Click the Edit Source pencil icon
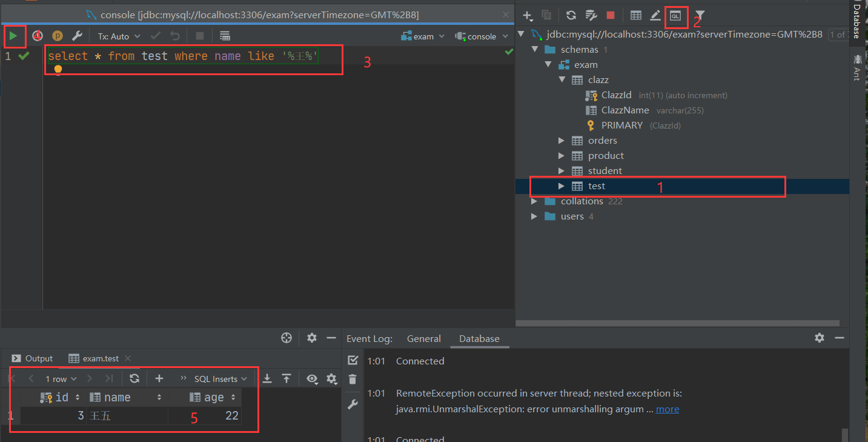Viewport: 868px width, 442px height. tap(655, 16)
